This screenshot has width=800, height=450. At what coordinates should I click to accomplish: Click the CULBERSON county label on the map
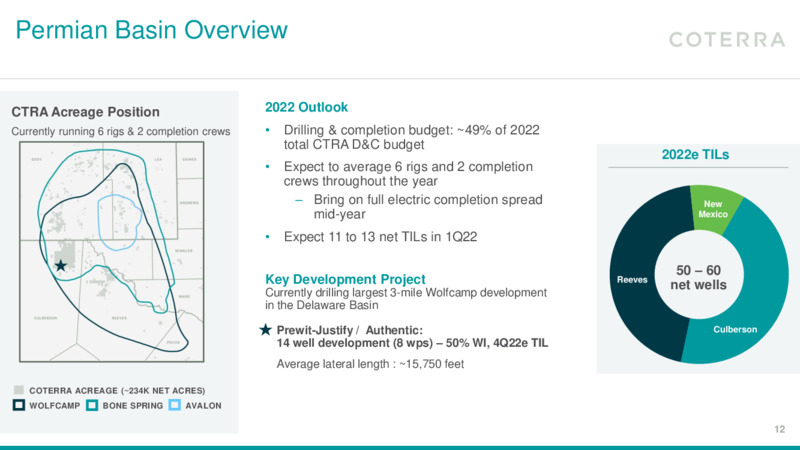click(45, 318)
